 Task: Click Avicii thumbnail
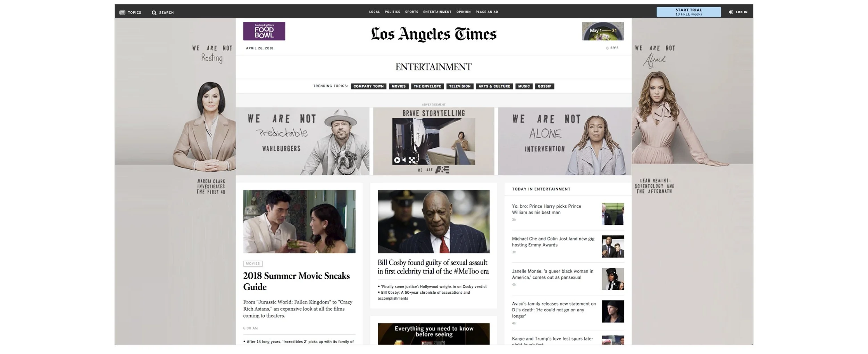tap(613, 311)
